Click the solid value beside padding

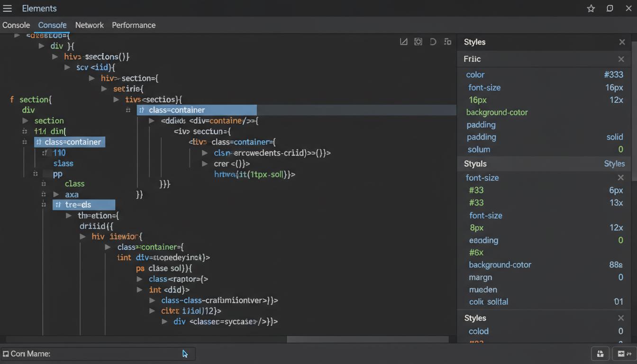click(615, 137)
